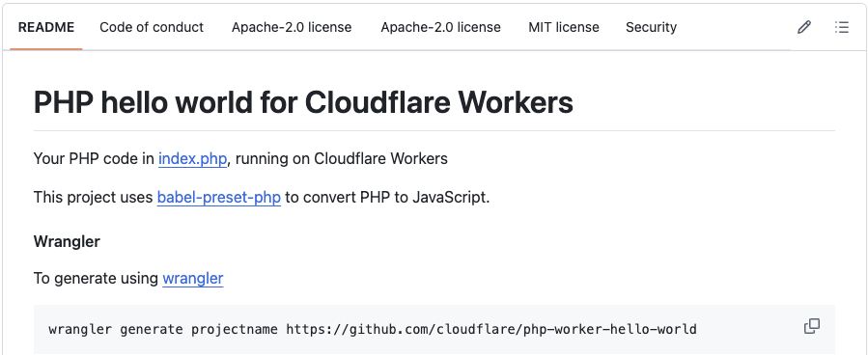868x355 pixels.
Task: Click the PHP hello world for Cloudflare Workers heading
Action: tap(303, 103)
